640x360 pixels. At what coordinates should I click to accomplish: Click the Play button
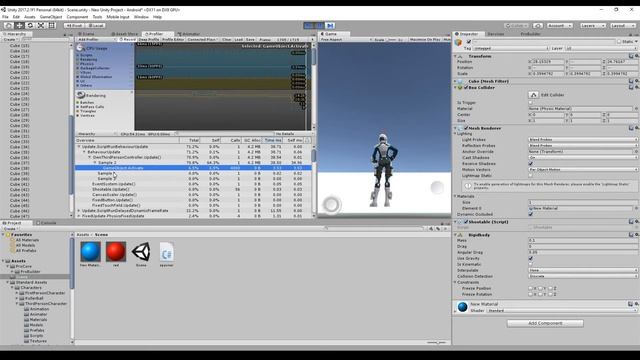(309, 26)
